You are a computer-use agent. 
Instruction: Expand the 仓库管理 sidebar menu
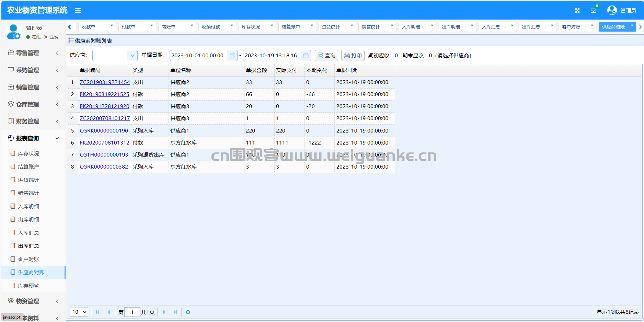(x=33, y=104)
